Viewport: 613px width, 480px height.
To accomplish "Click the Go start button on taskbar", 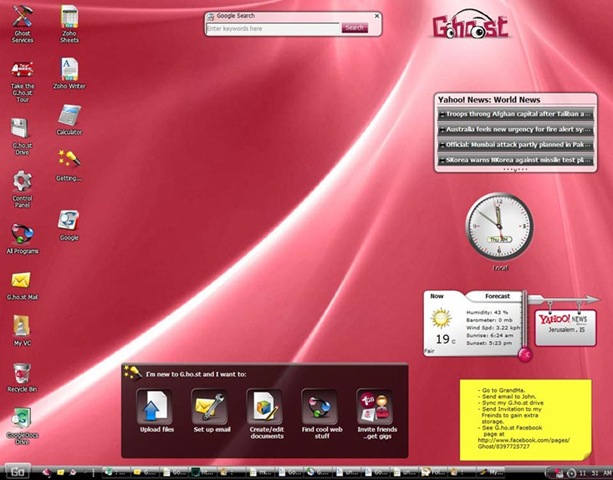I will click(16, 471).
